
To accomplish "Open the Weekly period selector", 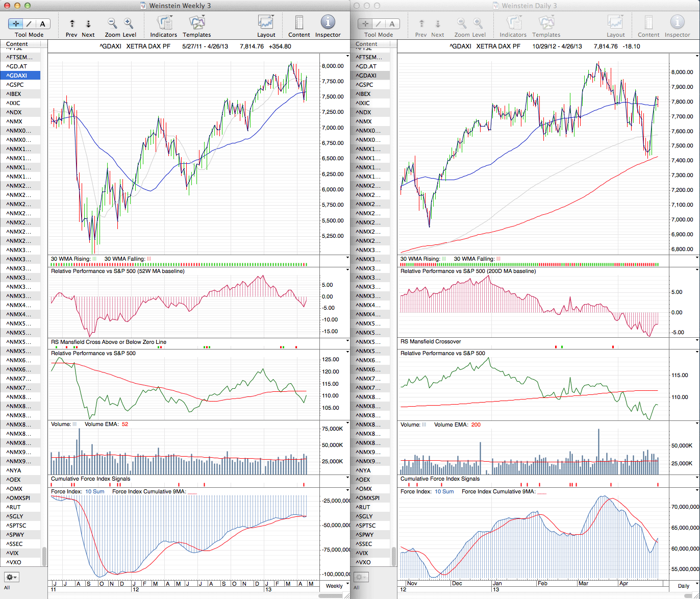I will tap(335, 586).
